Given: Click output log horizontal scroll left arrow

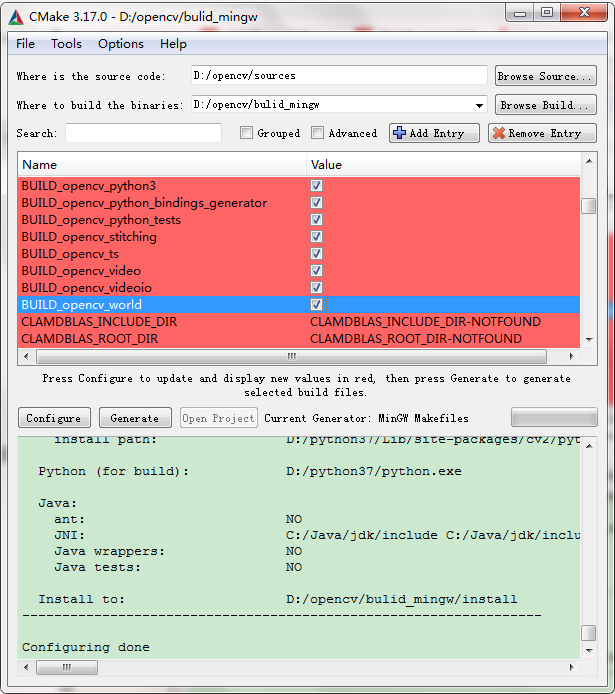Looking at the screenshot, I should [26, 667].
